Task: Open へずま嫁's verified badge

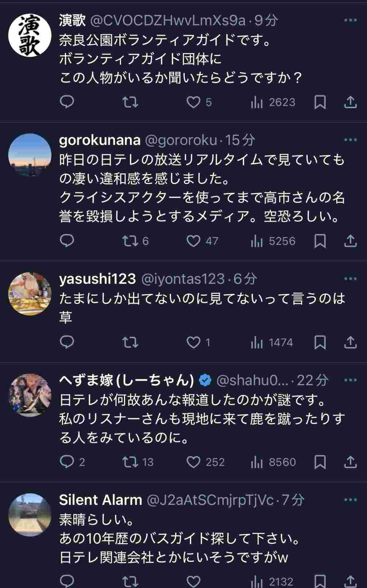Action: 205,380
